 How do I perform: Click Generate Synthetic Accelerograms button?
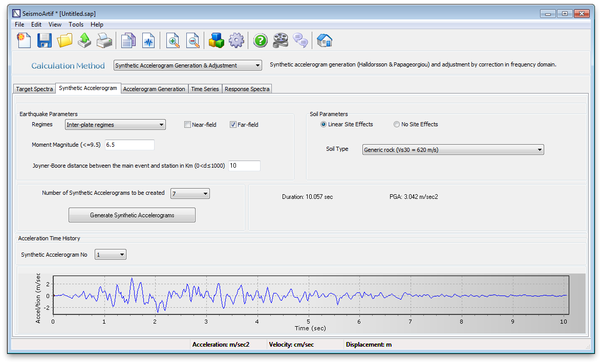(132, 215)
